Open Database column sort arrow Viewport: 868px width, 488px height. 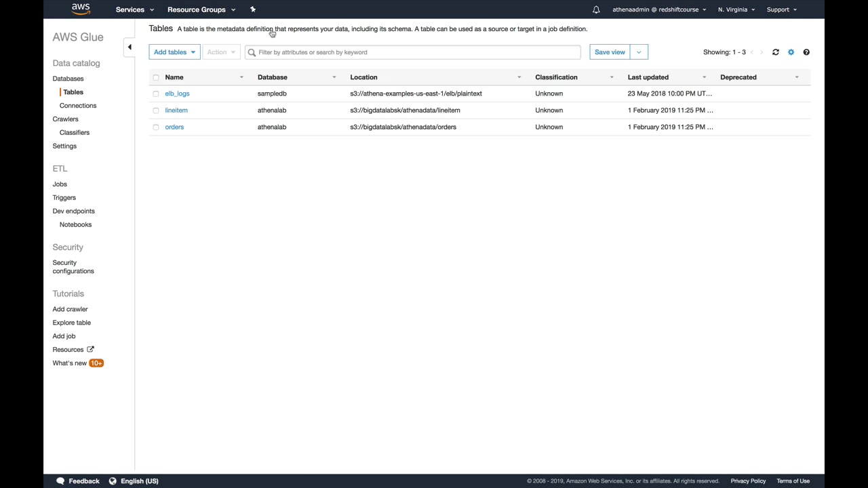tap(334, 77)
